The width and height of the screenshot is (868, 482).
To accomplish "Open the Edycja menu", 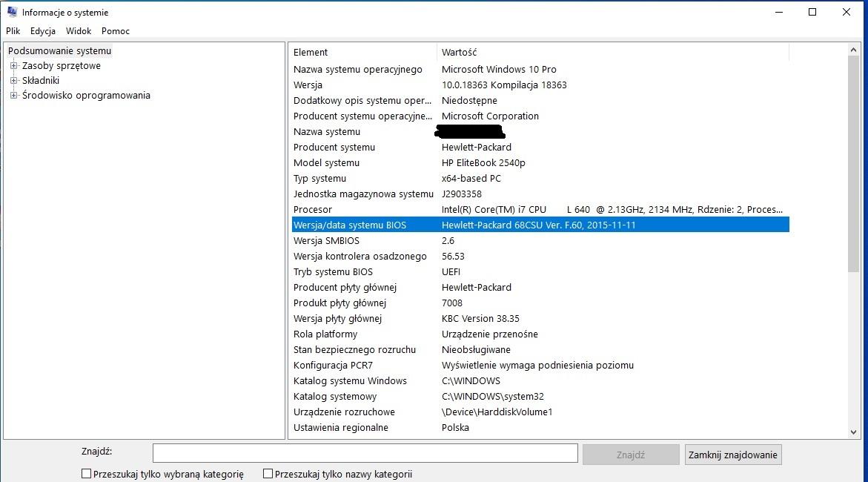I will 43,31.
